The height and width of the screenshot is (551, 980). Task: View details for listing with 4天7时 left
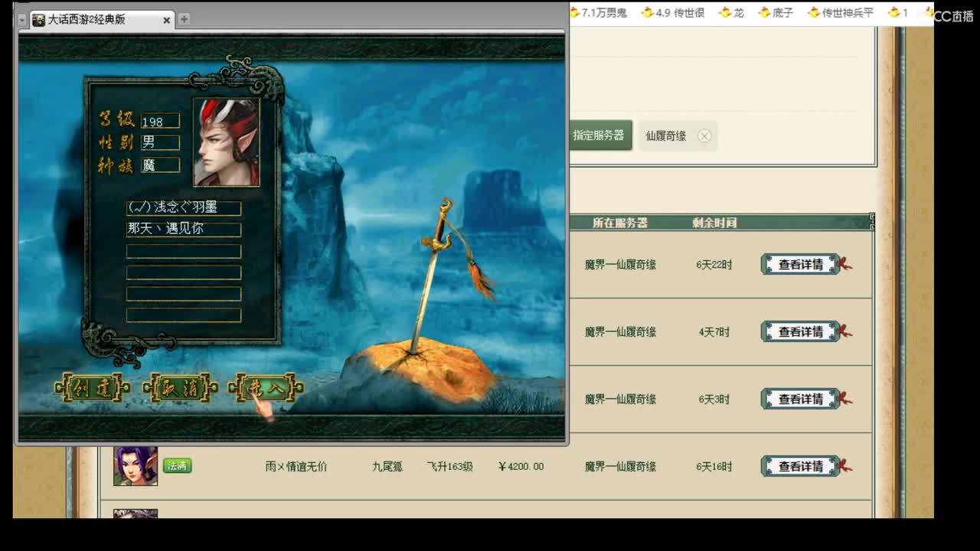(800, 331)
